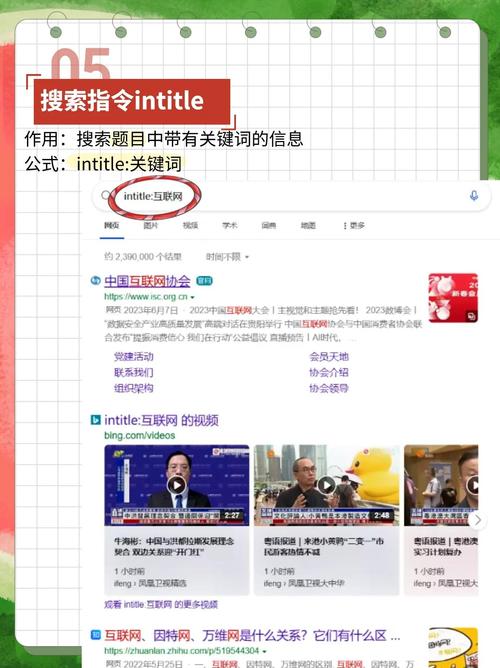Click source text ifeng › 凤凰卫视精选

pyautogui.click(x=150, y=583)
